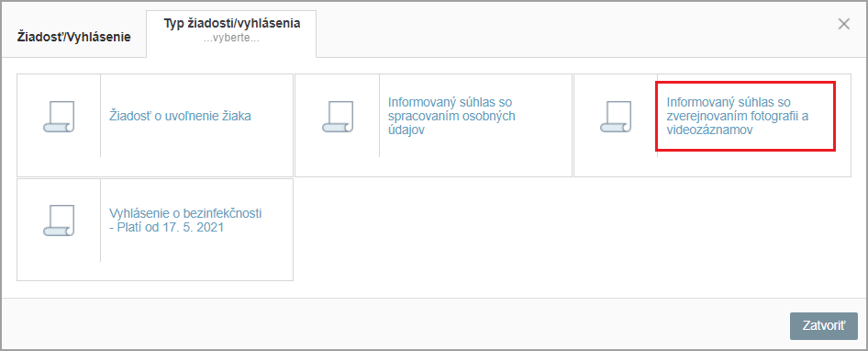Switch to the Žiadosť/Vyhlásenie tab

(x=74, y=37)
